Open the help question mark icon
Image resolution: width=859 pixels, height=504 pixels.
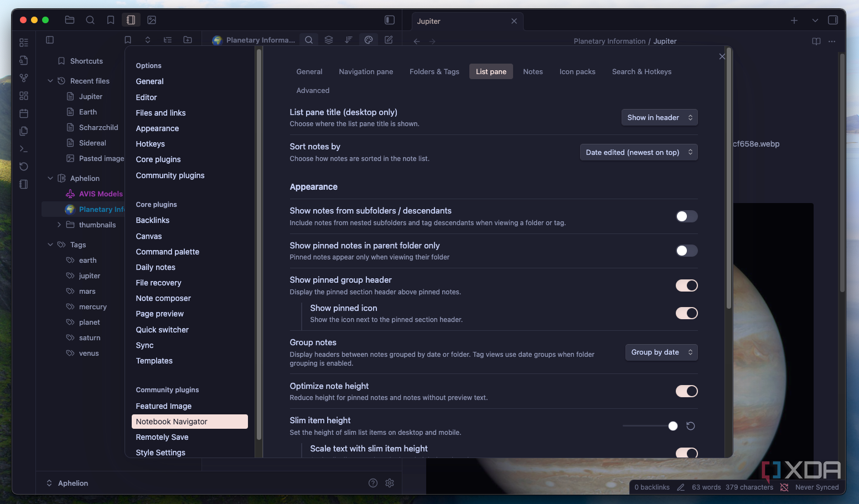(373, 483)
